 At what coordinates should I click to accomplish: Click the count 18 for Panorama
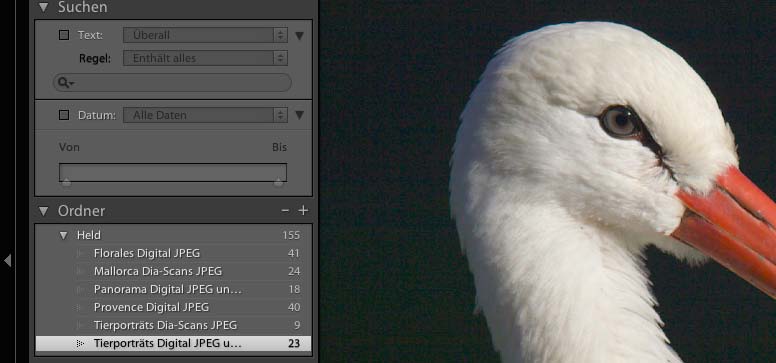coord(294,289)
